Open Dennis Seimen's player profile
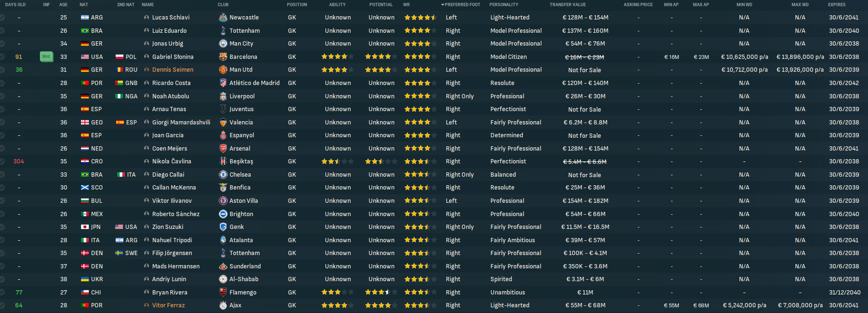Viewport: 868px width, 313px height. (x=173, y=70)
